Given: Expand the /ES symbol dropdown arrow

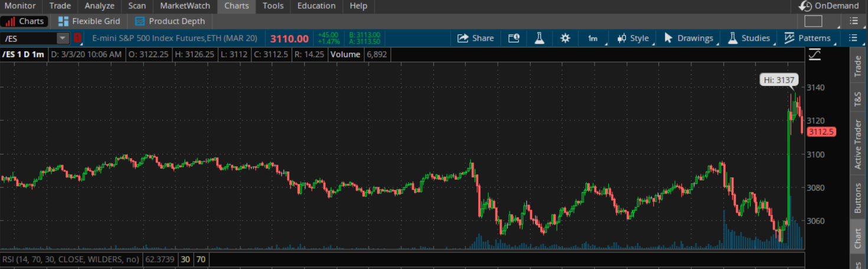Looking at the screenshot, I should (63, 38).
